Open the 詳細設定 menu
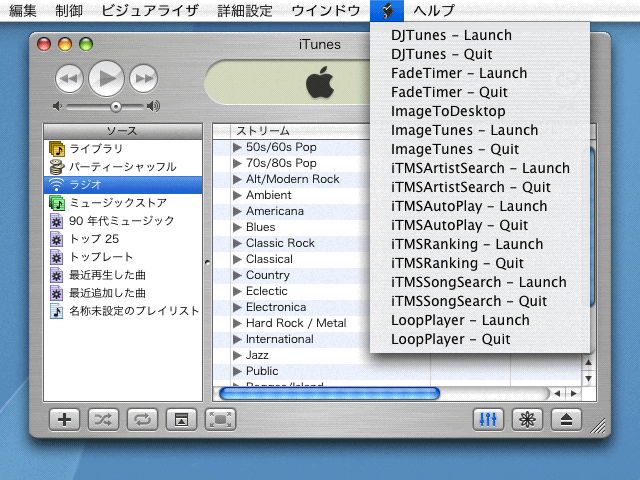The height and width of the screenshot is (480, 640). point(245,11)
